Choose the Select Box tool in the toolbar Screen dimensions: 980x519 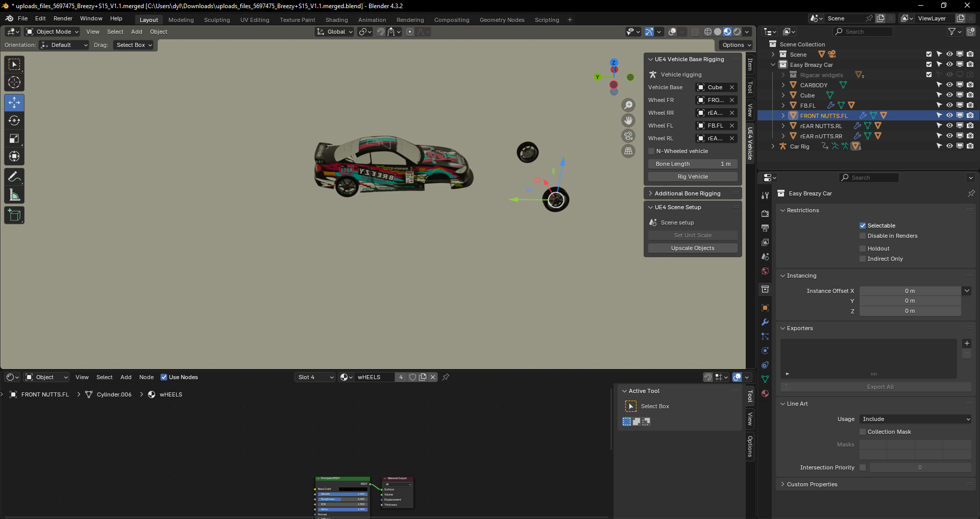tap(14, 64)
